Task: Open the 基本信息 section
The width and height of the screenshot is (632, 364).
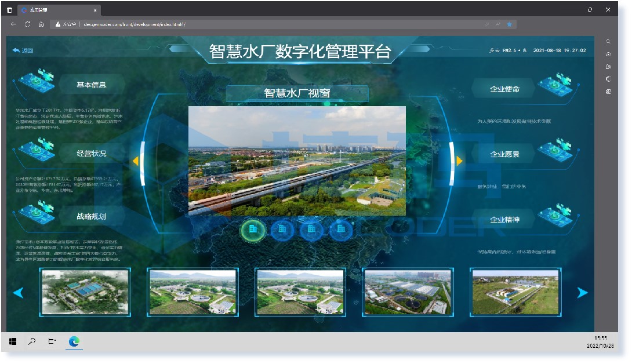Action: (x=92, y=85)
